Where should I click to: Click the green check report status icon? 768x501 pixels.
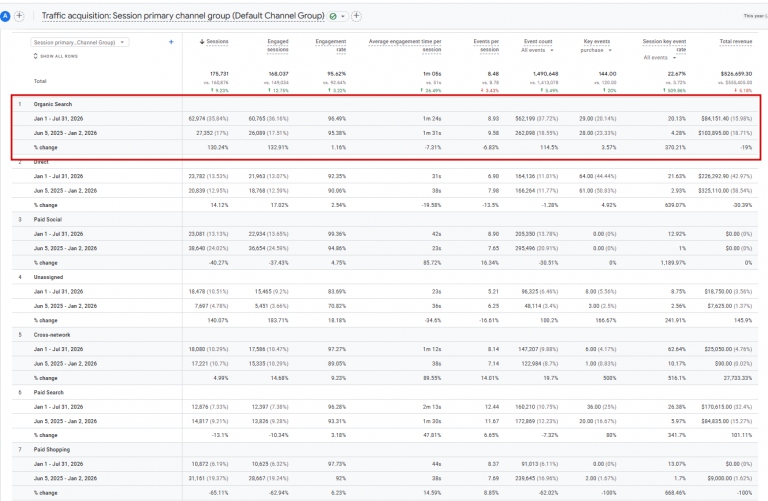333,16
